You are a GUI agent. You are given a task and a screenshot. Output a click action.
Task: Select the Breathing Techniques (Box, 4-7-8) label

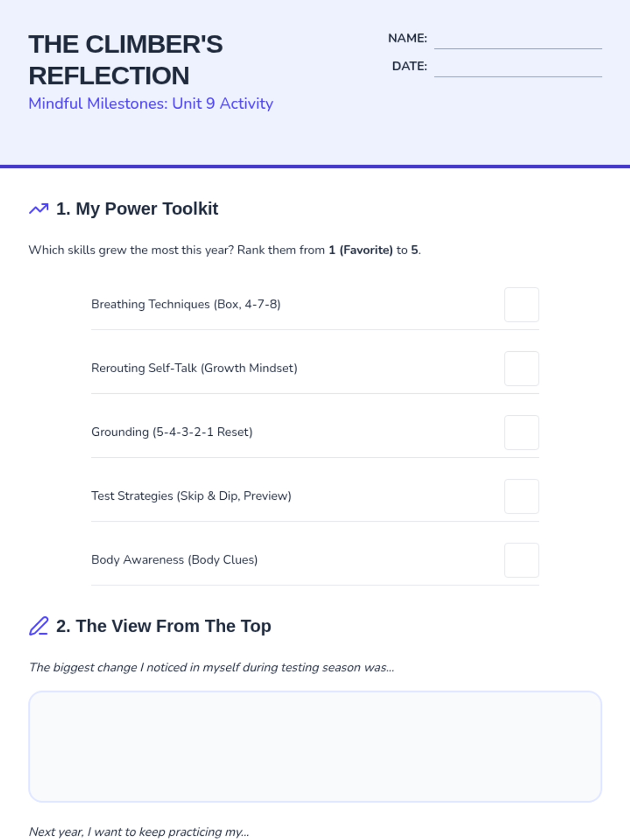click(186, 304)
